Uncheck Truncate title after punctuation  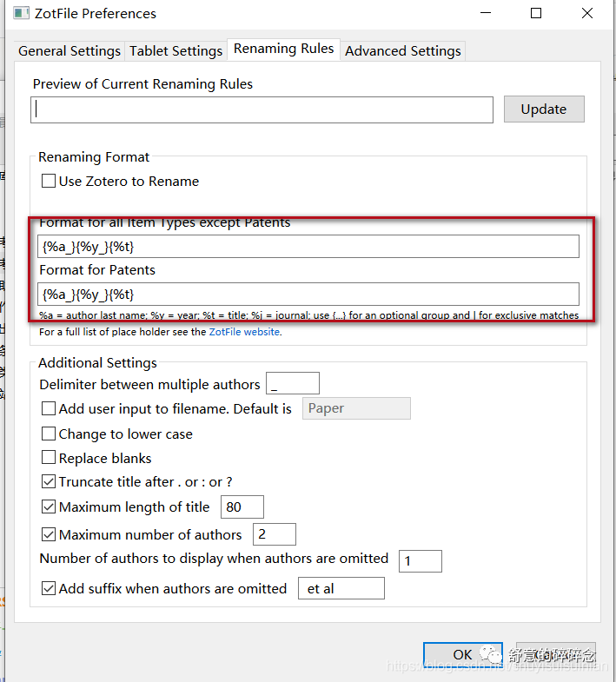point(49,482)
